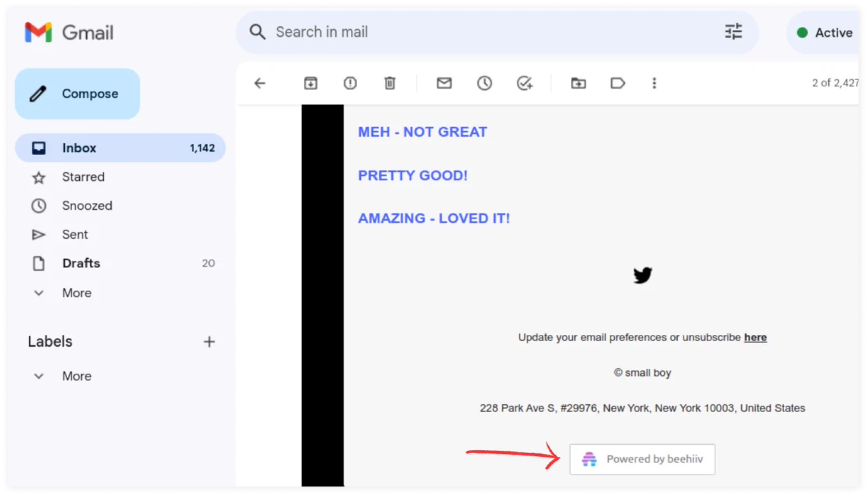Report this email as spam

pos(350,83)
